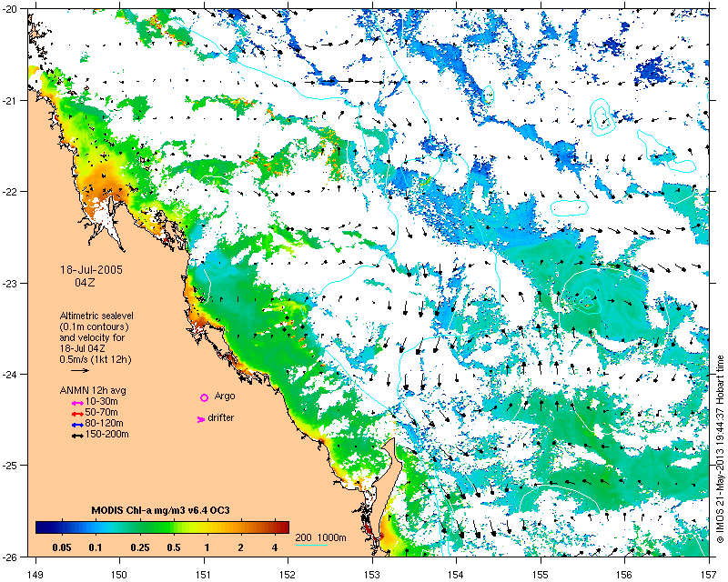Click the 'MODIS Chl-a mg/m3 v6.4 OC3' title

pyautogui.click(x=161, y=510)
